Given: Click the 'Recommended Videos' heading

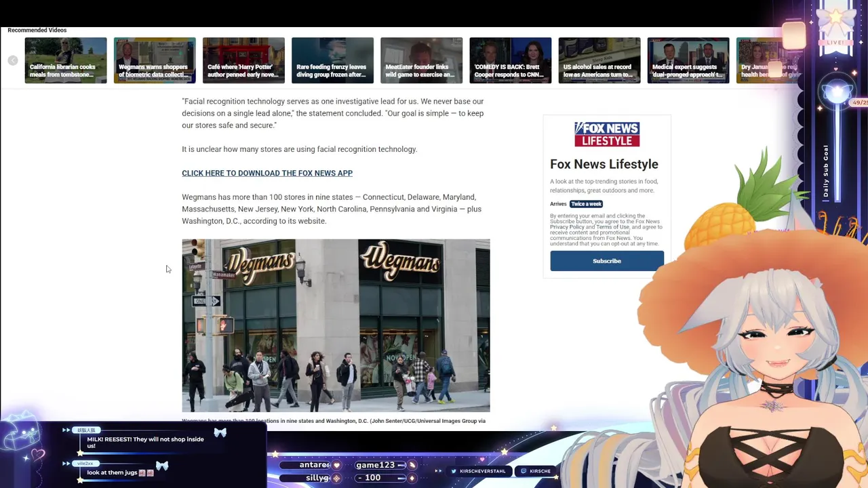Looking at the screenshot, I should [x=37, y=30].
